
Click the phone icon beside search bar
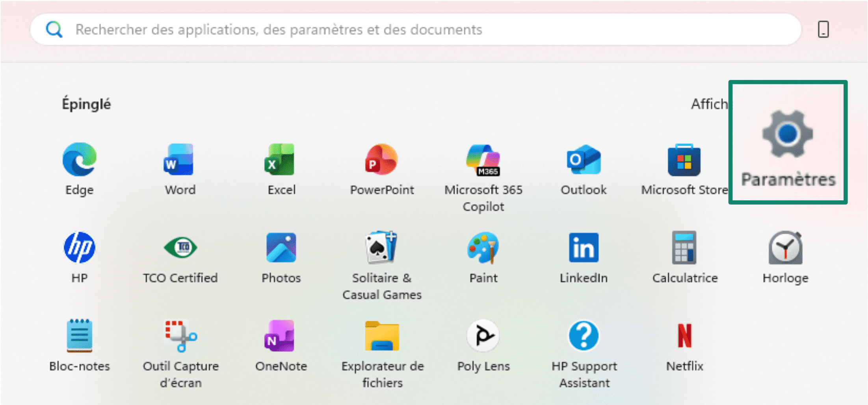[x=823, y=30]
